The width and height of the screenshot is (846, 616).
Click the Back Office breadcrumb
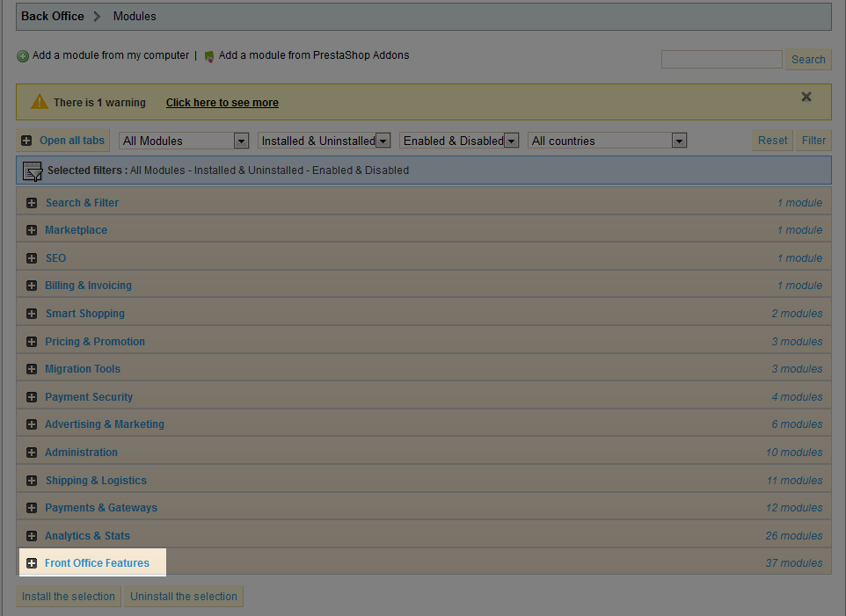click(x=53, y=17)
